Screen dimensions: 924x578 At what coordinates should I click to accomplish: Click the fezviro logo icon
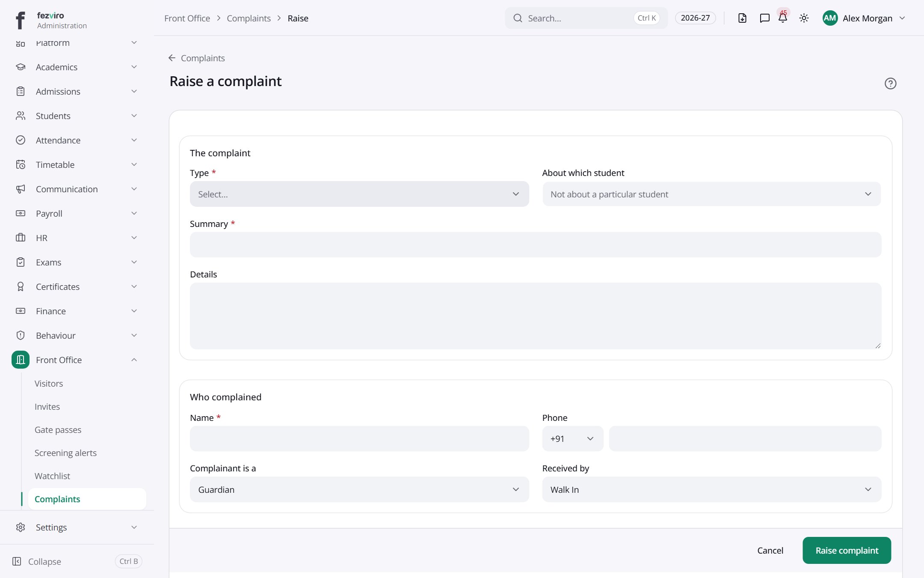tap(20, 20)
